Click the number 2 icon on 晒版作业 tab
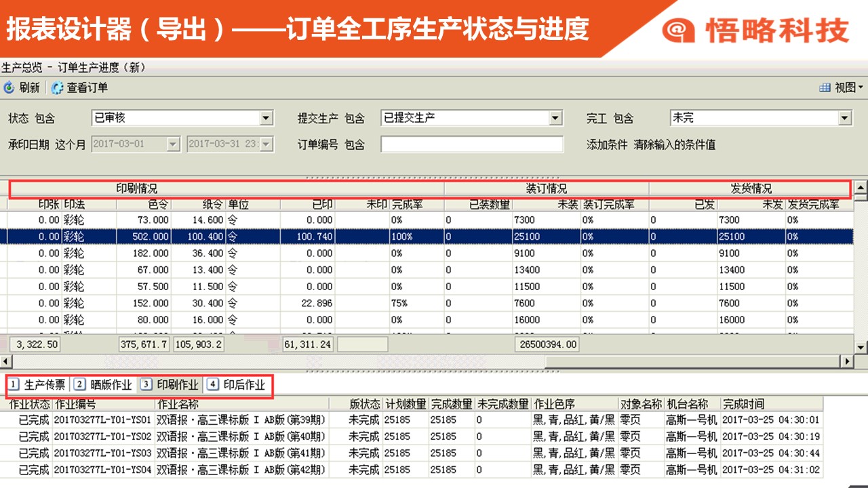868x488 pixels. coord(79,385)
